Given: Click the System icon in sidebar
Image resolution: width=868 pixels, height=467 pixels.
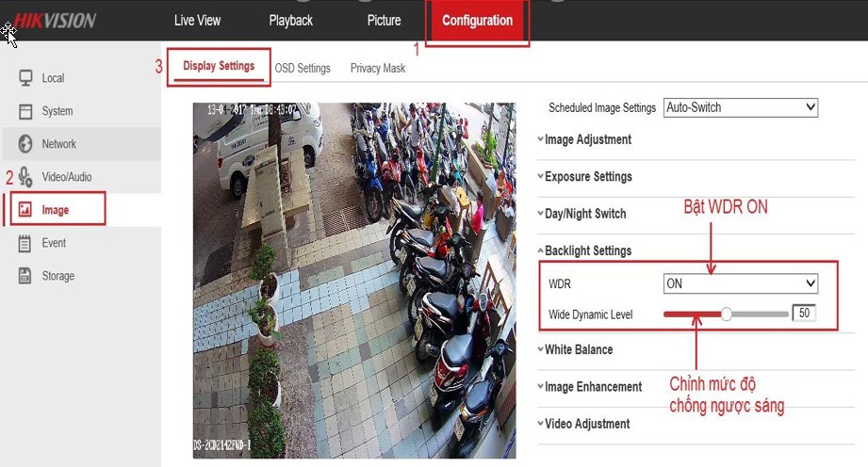Looking at the screenshot, I should [25, 111].
